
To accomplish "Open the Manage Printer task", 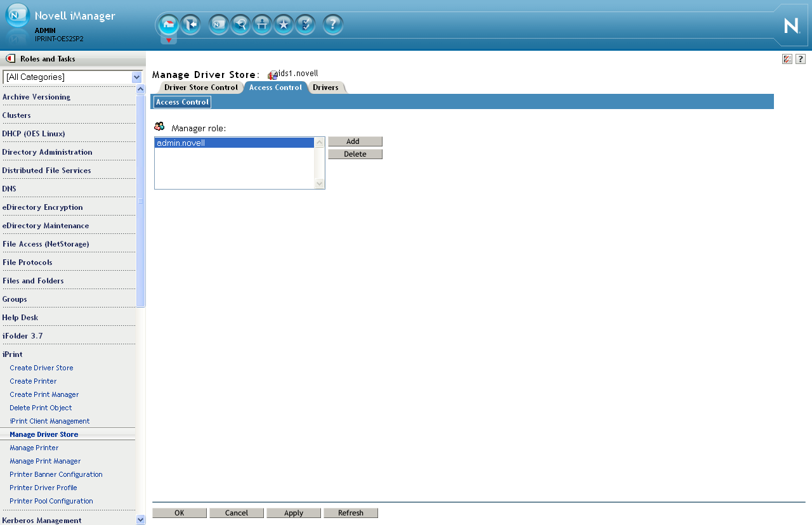I will coord(34,448).
